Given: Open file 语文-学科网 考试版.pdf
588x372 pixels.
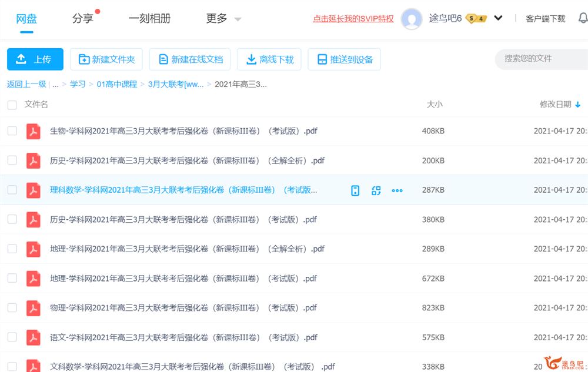Looking at the screenshot, I should point(183,337).
